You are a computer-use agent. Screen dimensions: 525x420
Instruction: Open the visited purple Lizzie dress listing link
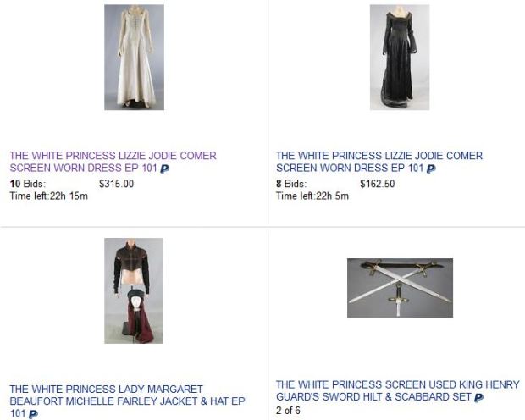[113, 162]
